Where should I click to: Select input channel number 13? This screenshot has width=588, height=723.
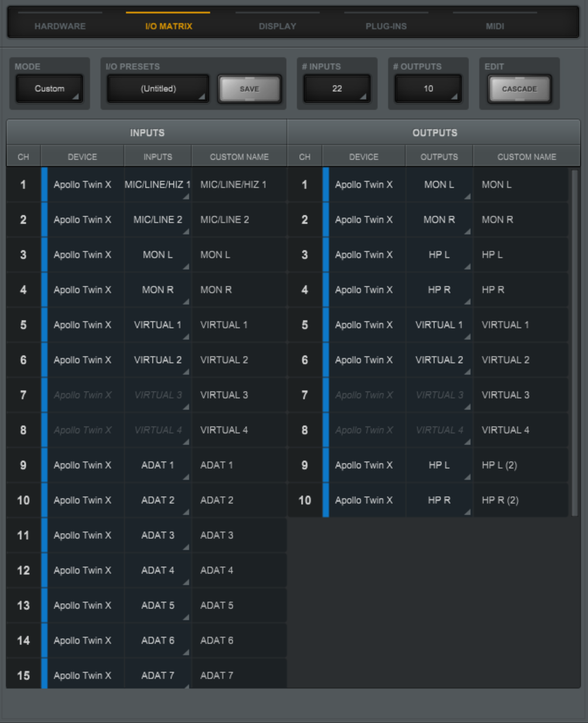coord(23,606)
